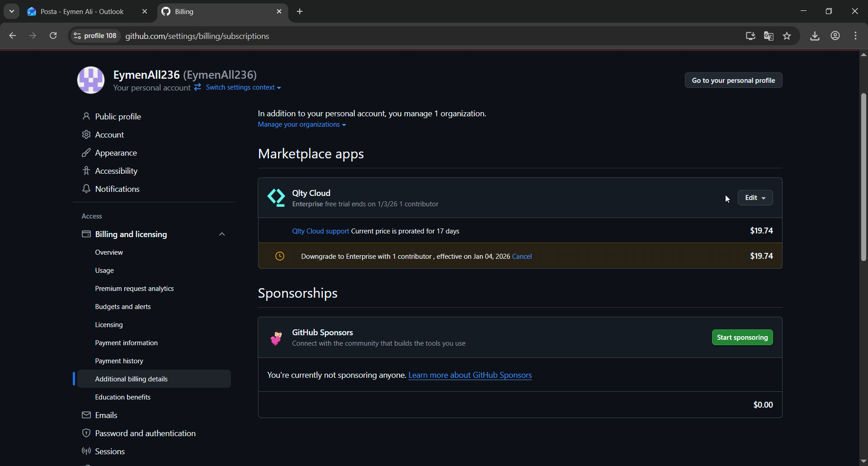Open Appearance settings
868x466 pixels.
(116, 152)
